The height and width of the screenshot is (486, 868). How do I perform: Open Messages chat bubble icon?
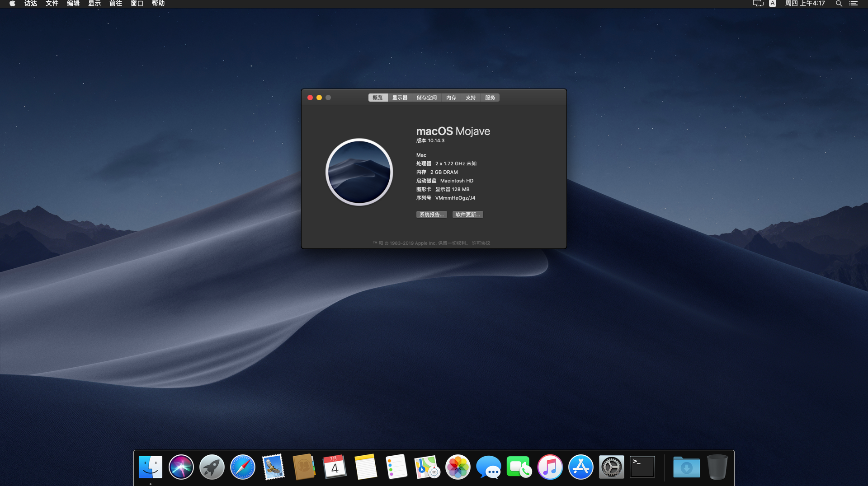tap(489, 467)
